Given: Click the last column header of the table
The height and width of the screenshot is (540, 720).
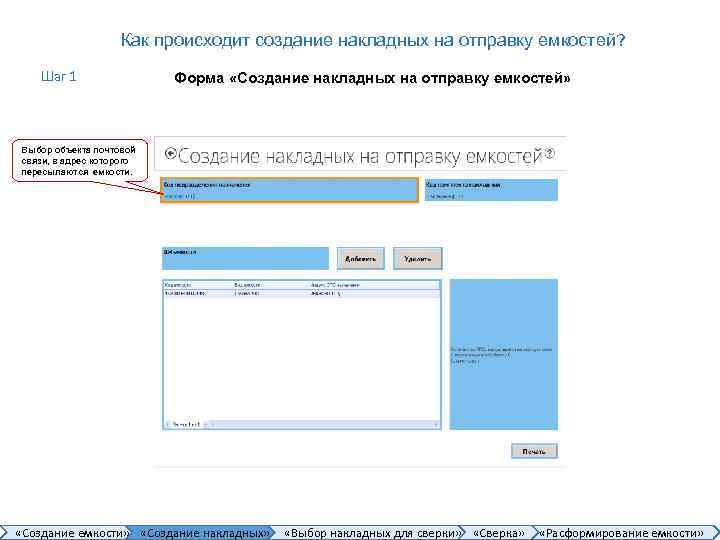Looking at the screenshot, I should 335,285.
